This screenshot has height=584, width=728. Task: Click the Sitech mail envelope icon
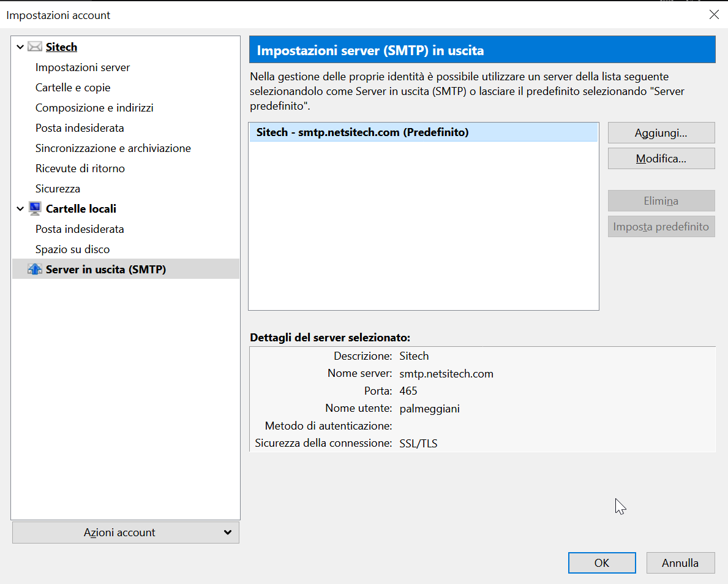[x=35, y=47]
